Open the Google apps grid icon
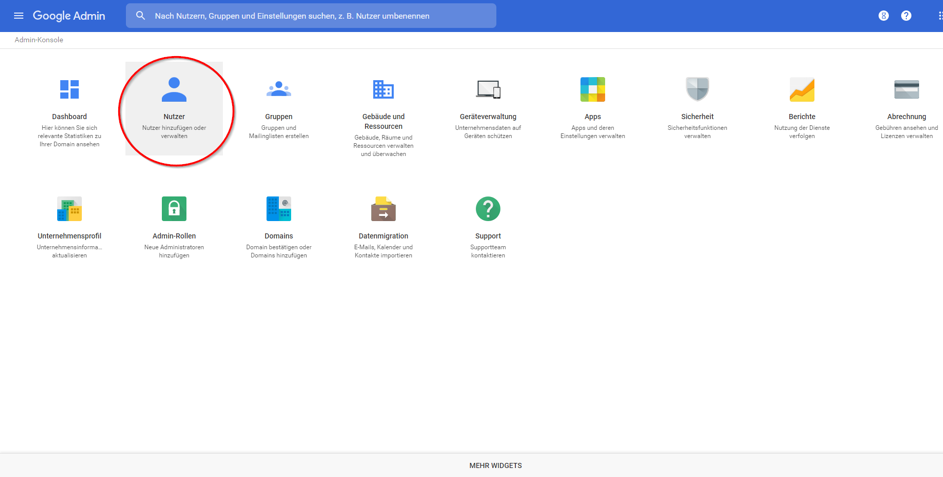The image size is (943, 477). tap(940, 16)
